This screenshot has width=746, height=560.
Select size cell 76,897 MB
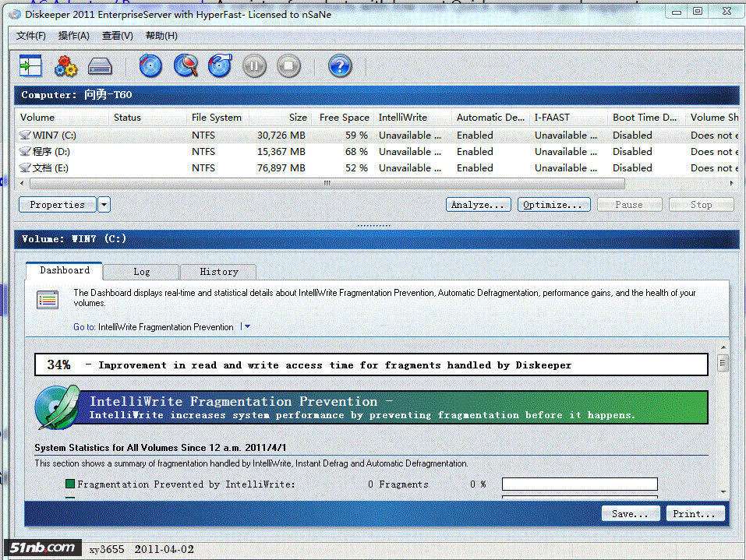pyautogui.click(x=281, y=167)
